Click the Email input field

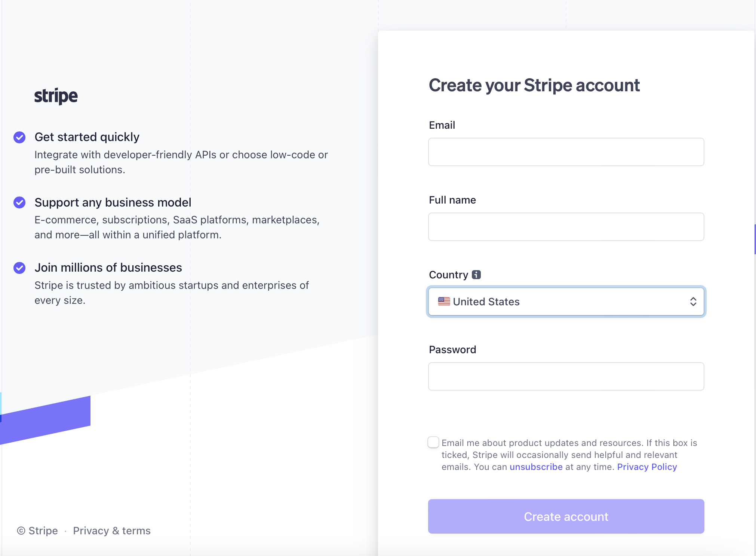[566, 152]
